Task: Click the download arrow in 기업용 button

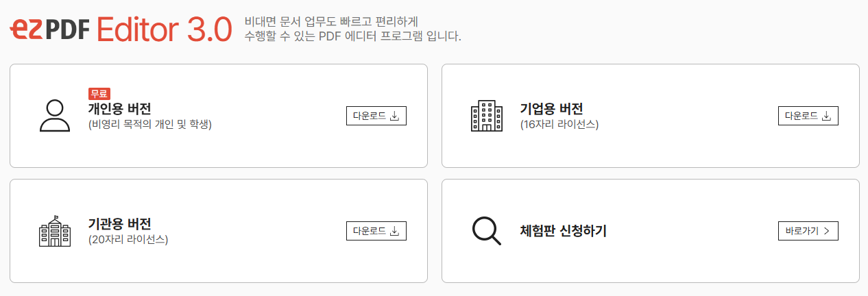Action: pyautogui.click(x=826, y=116)
